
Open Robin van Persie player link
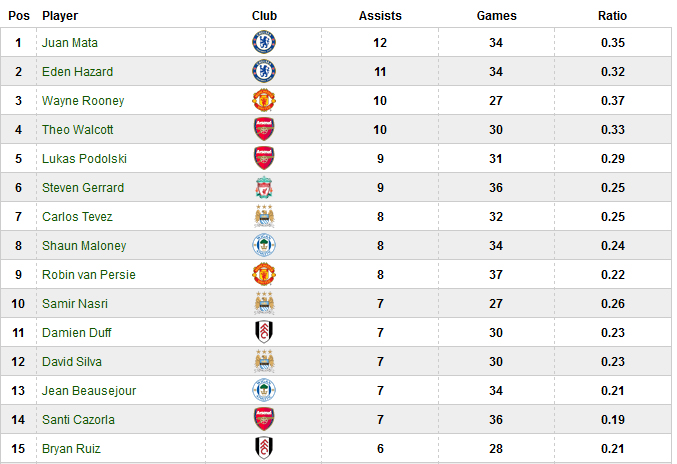[88, 274]
